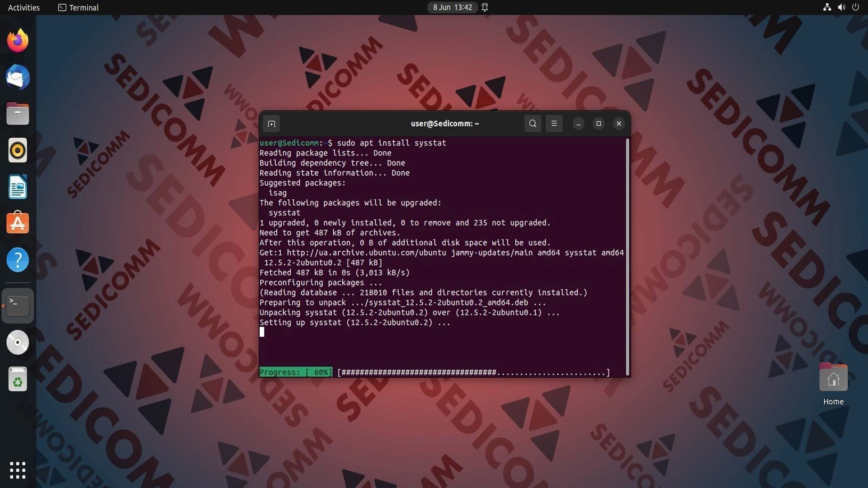
Task: Click the 'isag' suggested package text
Action: [278, 193]
